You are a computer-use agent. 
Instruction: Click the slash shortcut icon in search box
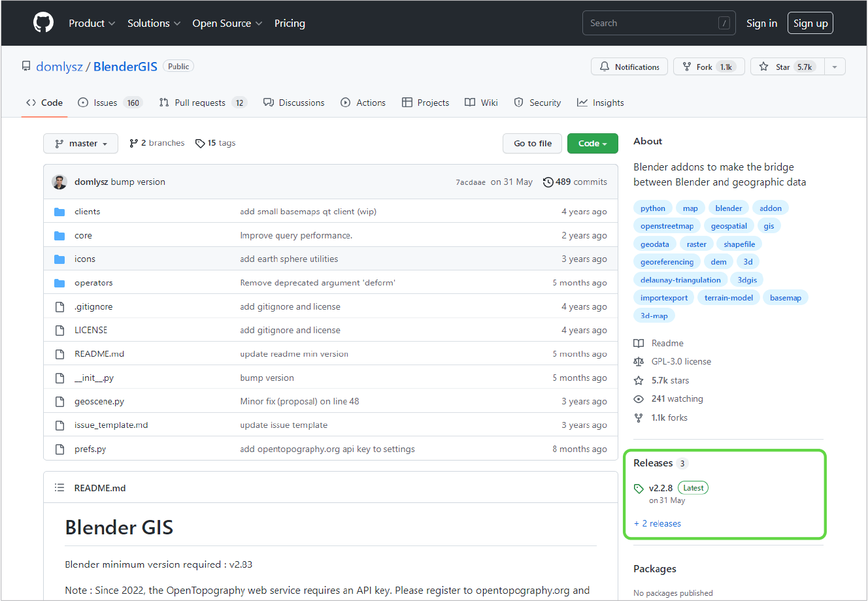tap(724, 23)
